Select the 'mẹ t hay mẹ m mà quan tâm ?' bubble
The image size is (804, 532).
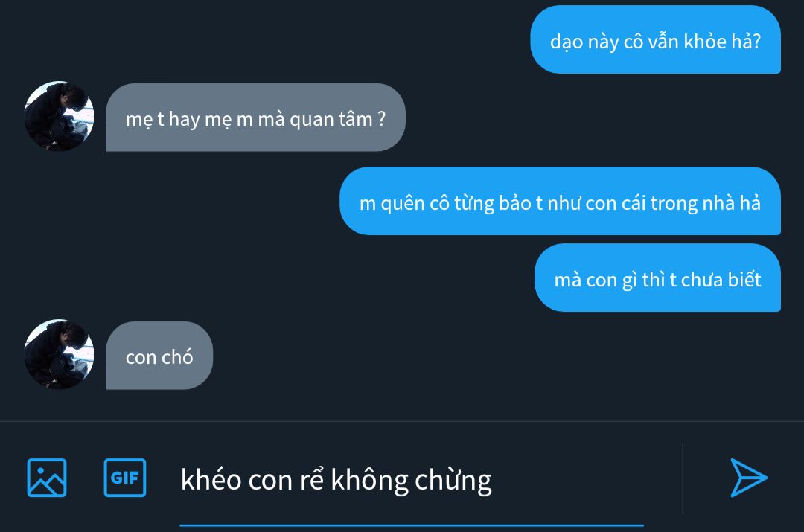tap(255, 118)
